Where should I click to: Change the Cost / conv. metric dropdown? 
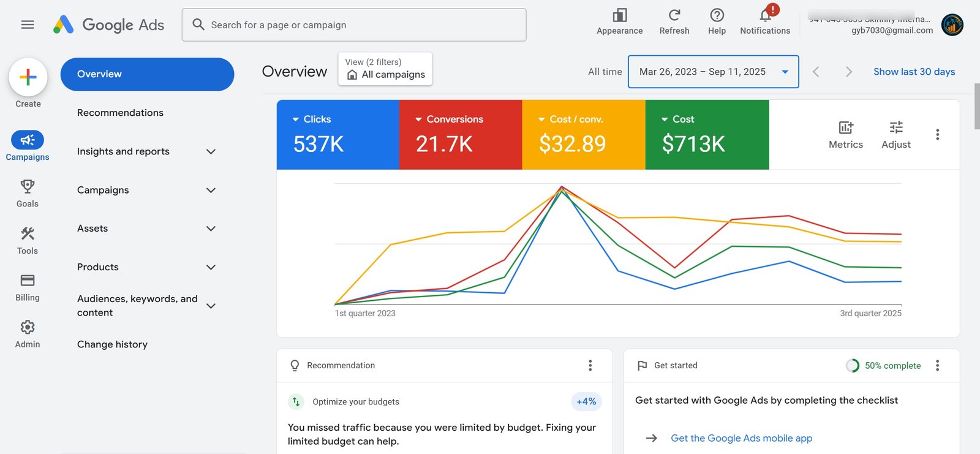point(571,119)
